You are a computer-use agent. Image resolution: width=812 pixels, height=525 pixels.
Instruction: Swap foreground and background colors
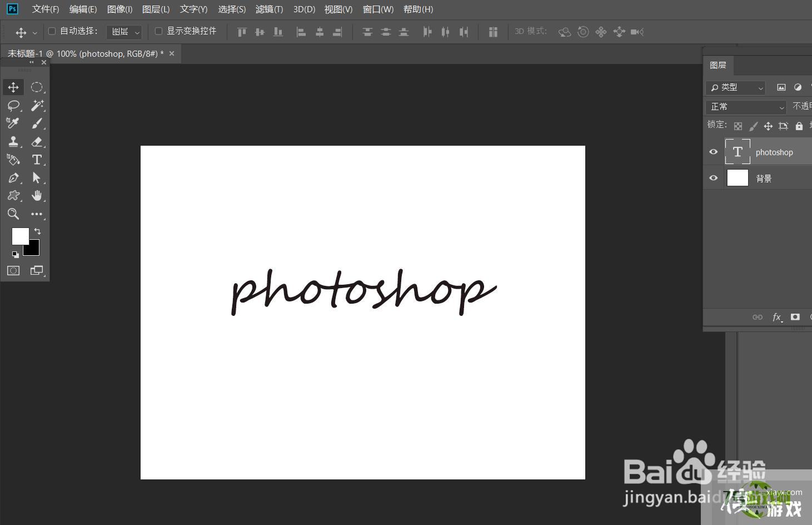click(x=37, y=231)
